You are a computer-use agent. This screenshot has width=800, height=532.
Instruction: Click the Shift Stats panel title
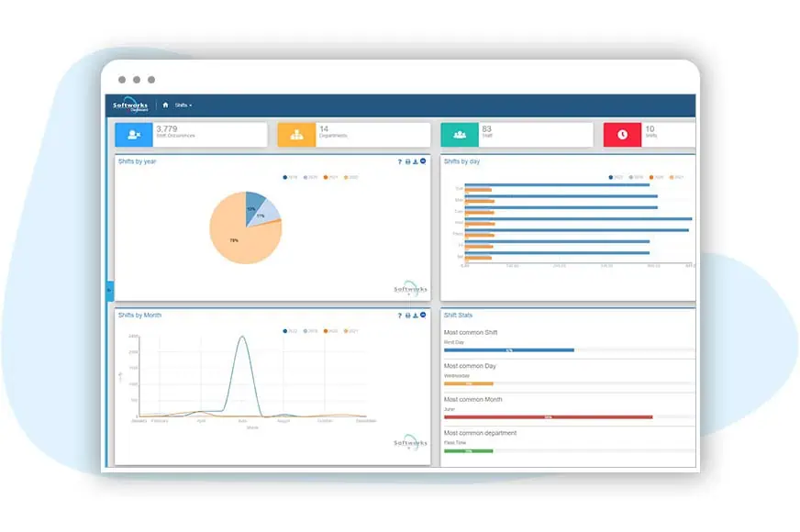pyautogui.click(x=458, y=316)
